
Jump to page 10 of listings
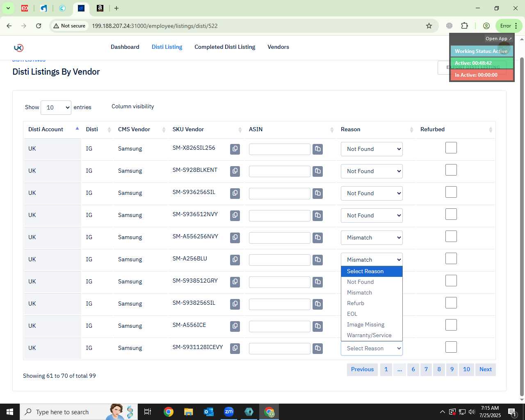[466, 370]
